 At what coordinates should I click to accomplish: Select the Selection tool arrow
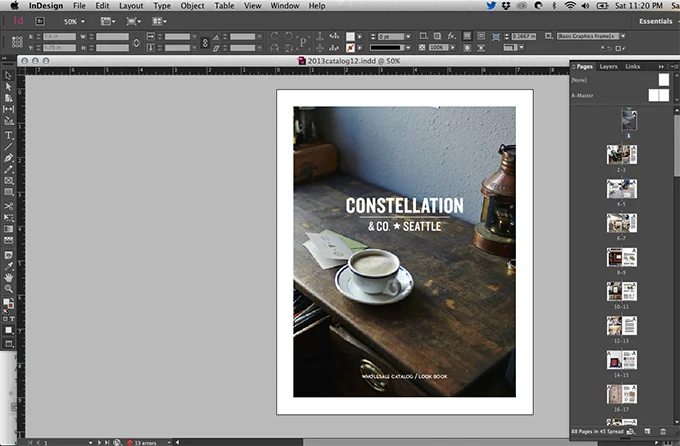(8, 75)
